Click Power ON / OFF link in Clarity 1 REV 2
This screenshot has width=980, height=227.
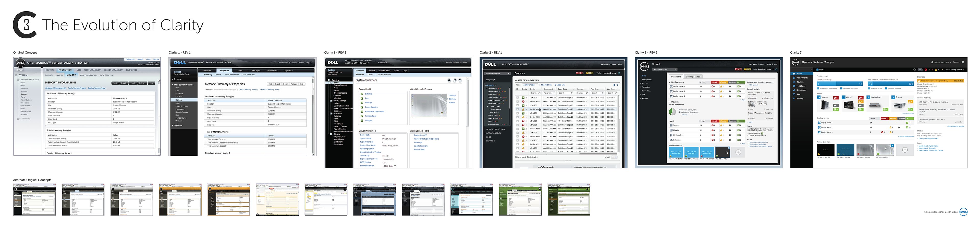coord(420,135)
